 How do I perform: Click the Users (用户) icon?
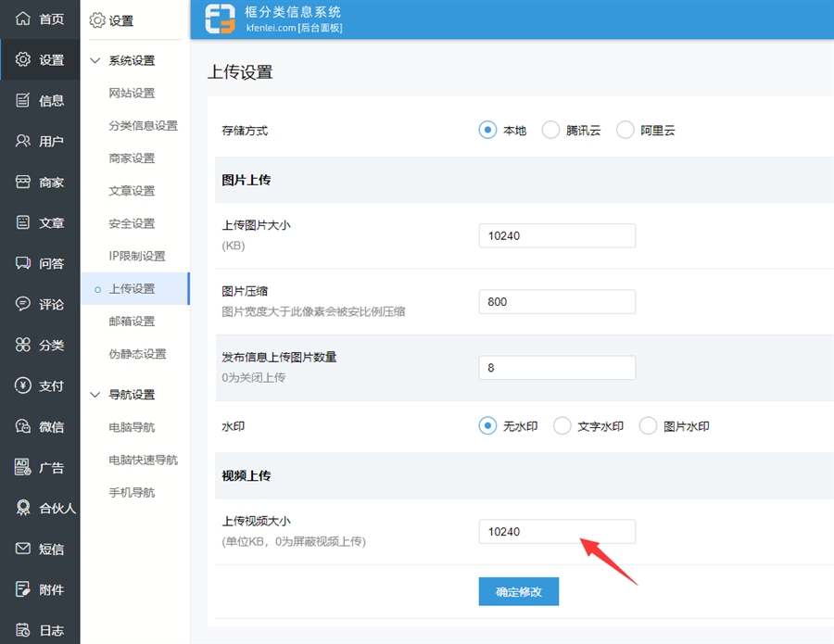pos(23,141)
